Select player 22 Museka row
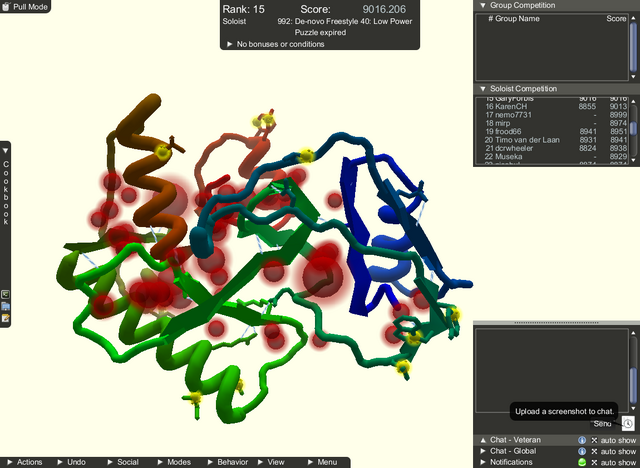Image resolution: width=640 pixels, height=468 pixels. coord(556,157)
